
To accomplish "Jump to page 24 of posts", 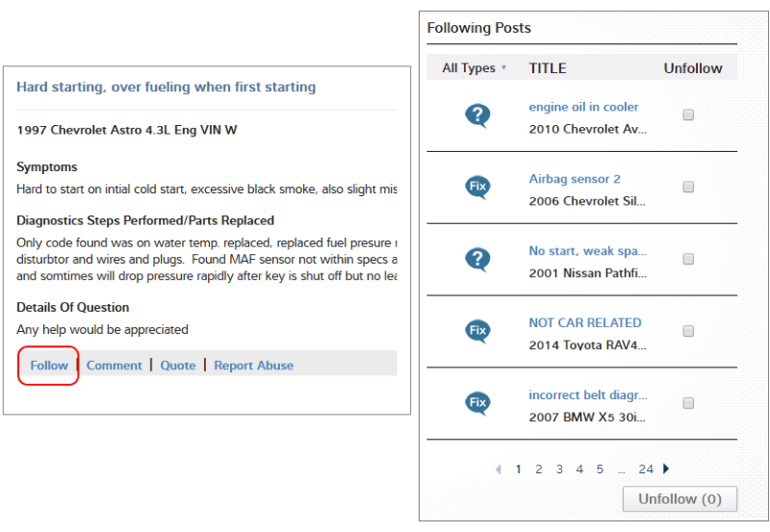I will tap(646, 469).
